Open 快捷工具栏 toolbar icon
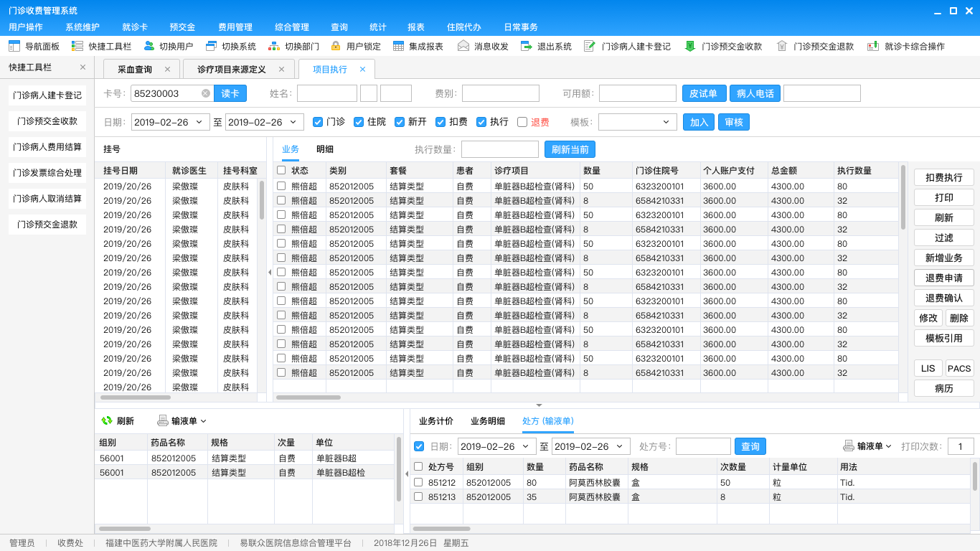The width and height of the screenshot is (980, 551). 77,46
